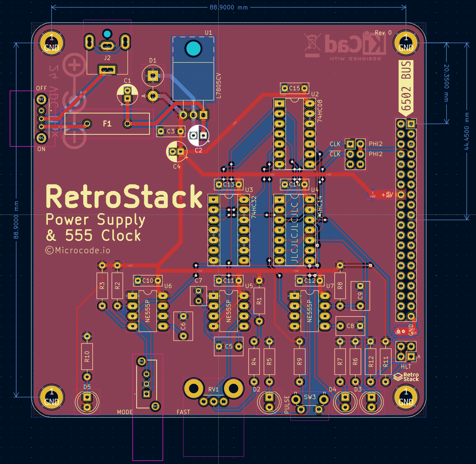Screen dimensions: 476x464
Task: Select the NE555P label of U6
Action: point(147,311)
